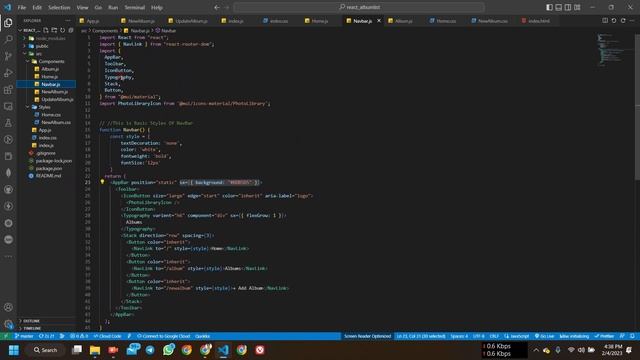Toggle the secondary side bar layout icon
The height and width of the screenshot is (360, 640).
(x=568, y=7)
